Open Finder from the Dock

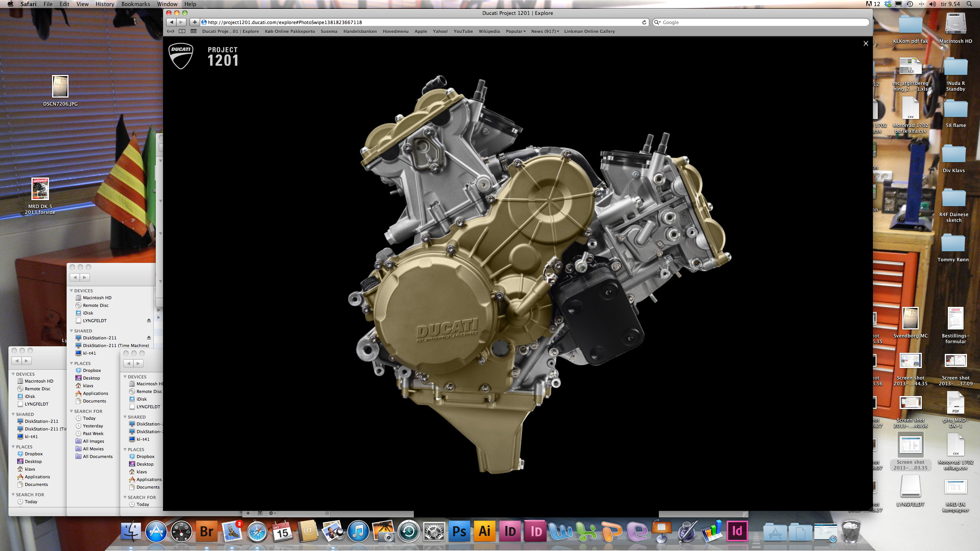tap(131, 531)
